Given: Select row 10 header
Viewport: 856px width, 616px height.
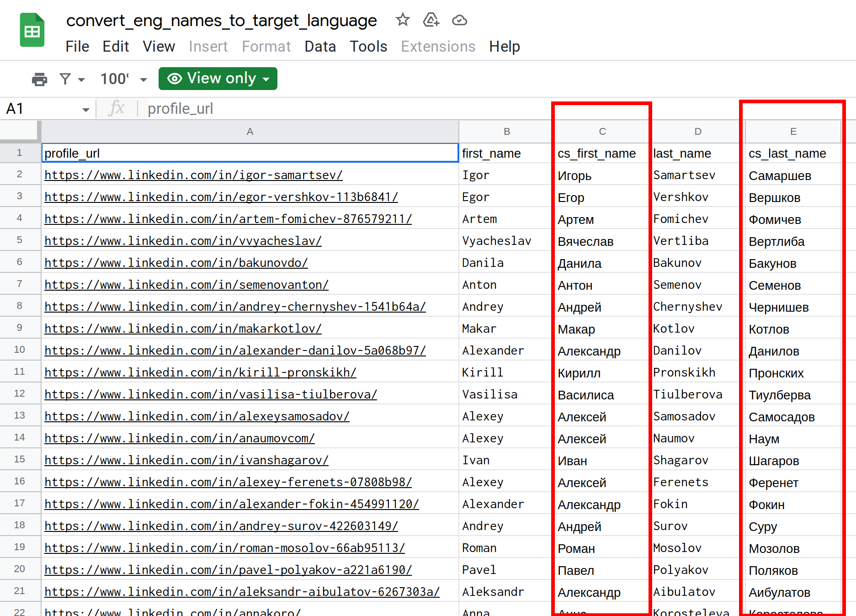Looking at the screenshot, I should 20,350.
